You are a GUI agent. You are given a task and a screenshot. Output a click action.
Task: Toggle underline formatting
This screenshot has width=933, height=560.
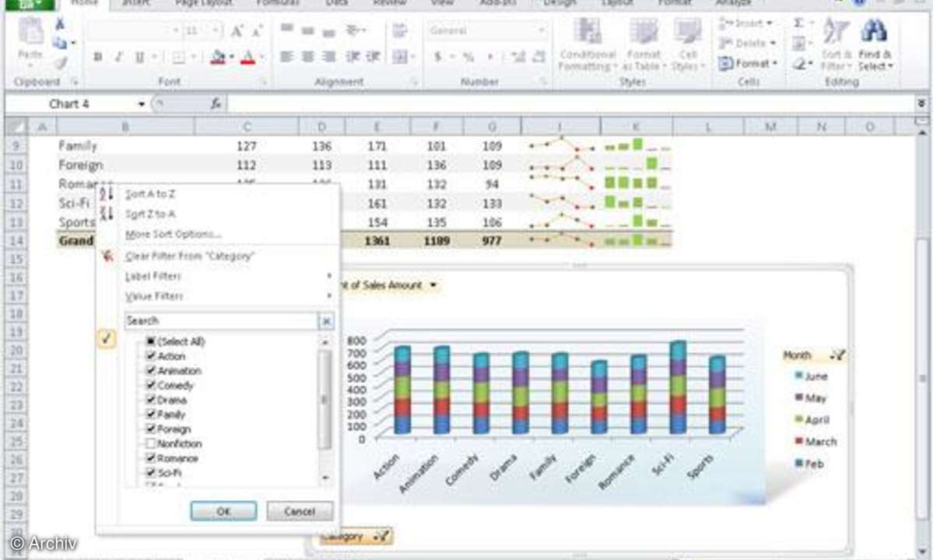[139, 57]
